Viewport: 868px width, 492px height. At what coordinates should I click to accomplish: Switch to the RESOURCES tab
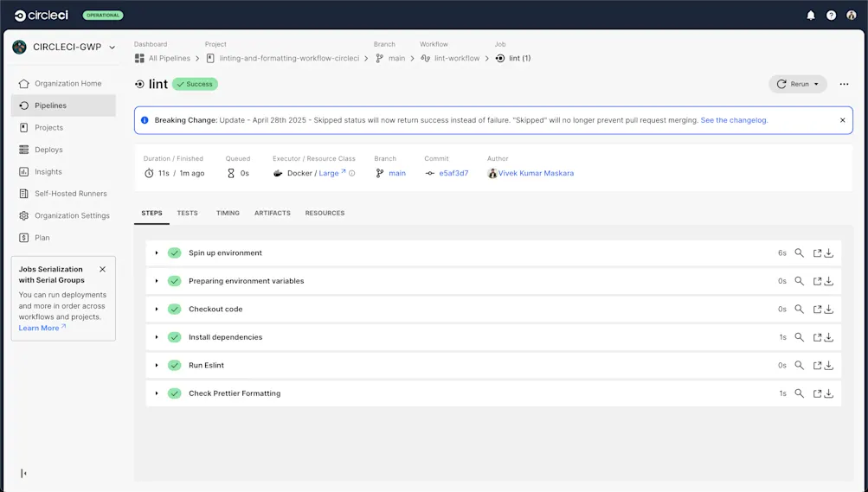pos(325,213)
